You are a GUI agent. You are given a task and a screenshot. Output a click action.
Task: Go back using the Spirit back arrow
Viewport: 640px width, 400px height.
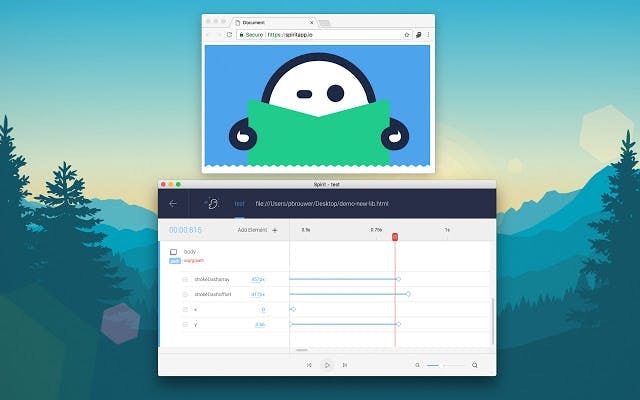point(173,203)
